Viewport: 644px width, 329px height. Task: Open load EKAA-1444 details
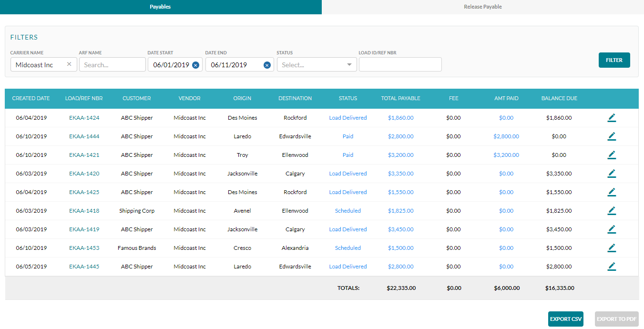tap(84, 136)
